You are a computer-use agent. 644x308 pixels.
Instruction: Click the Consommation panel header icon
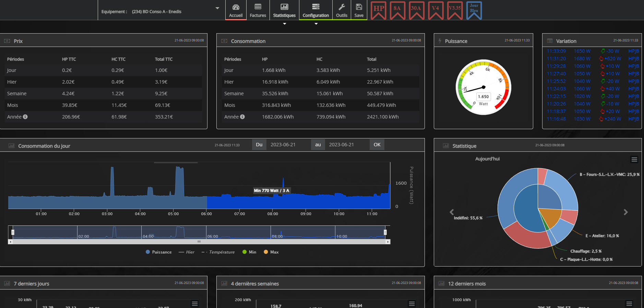224,41
